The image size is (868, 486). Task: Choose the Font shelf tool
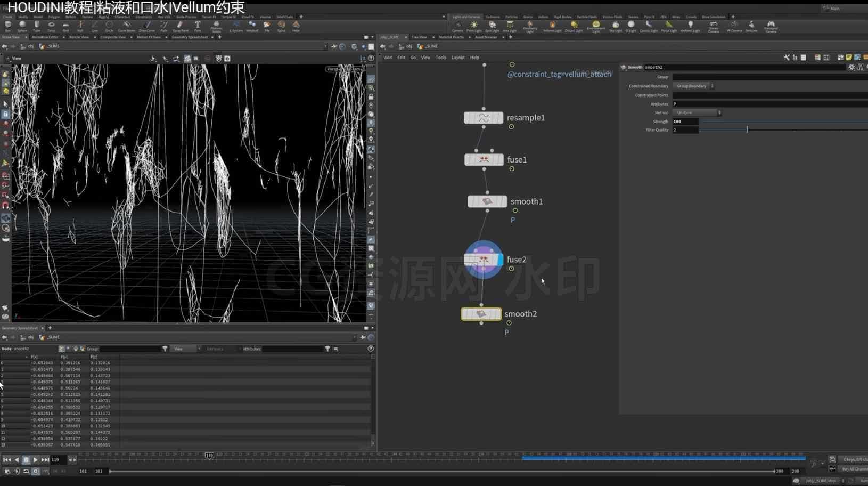tap(198, 26)
